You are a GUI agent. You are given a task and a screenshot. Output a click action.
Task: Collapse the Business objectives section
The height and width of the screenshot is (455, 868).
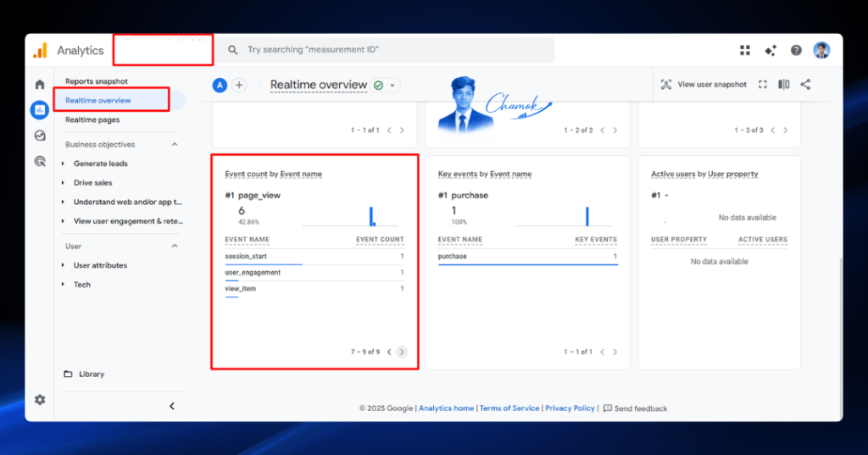point(175,145)
